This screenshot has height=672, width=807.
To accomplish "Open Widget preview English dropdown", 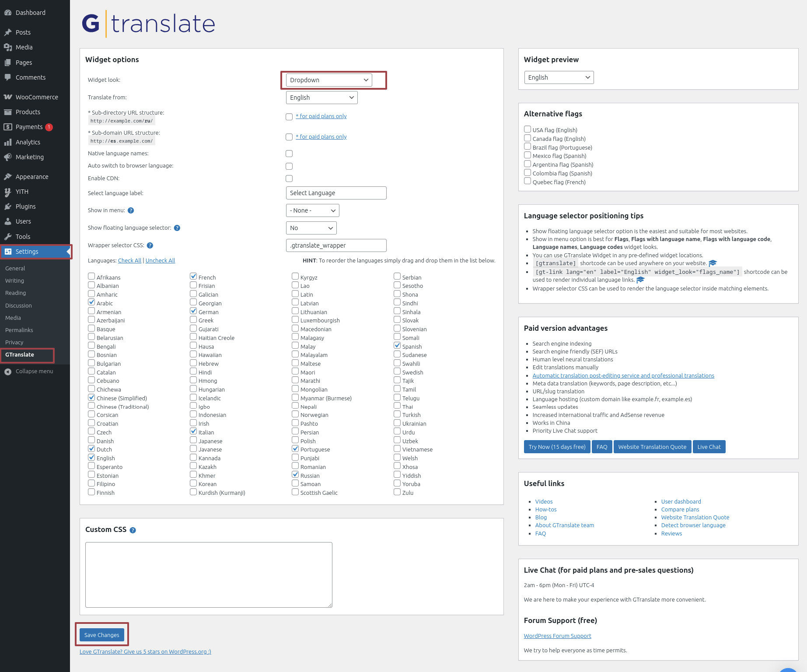I will (559, 77).
